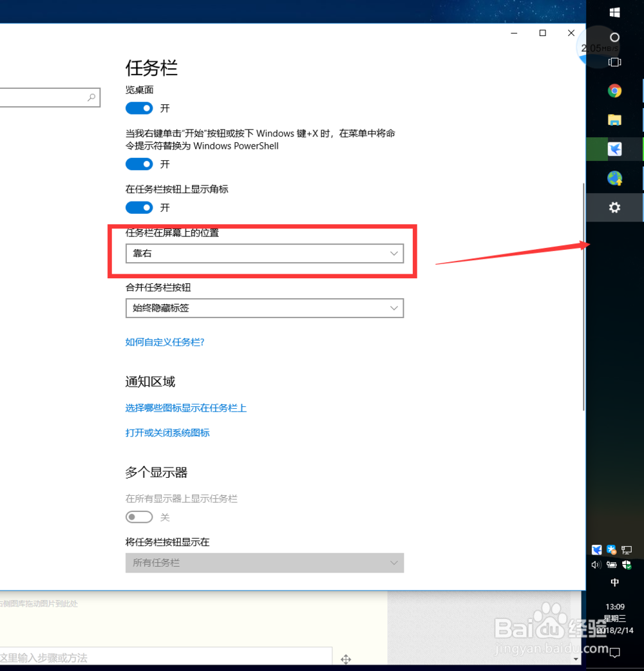This screenshot has height=671, width=644.
Task: Open the 合并任务栏按钮 dropdown showing 始终隐藏标签
Action: [264, 308]
